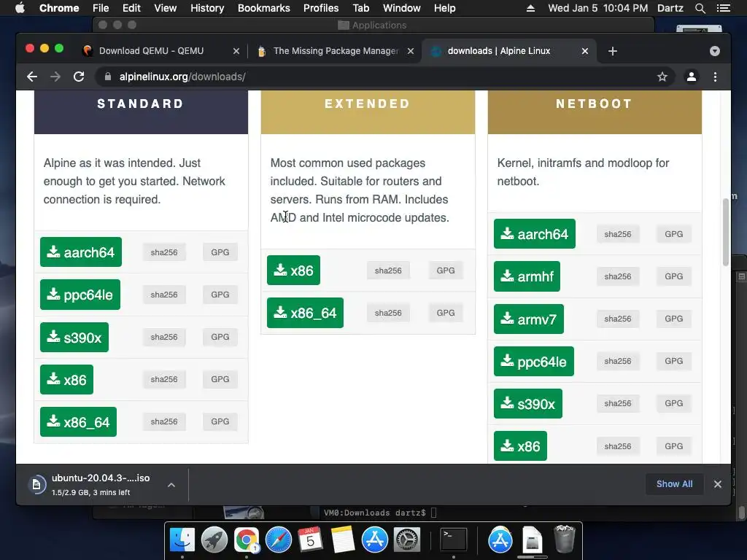
Task: Open GPG signature for Standard x86
Action: [220, 379]
